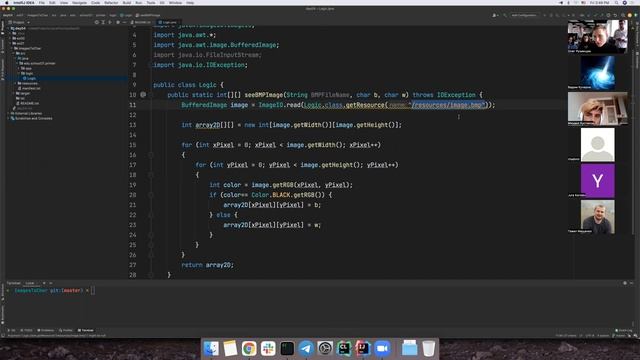Select README.md file in project tree
640x360 pixels.
(28, 103)
